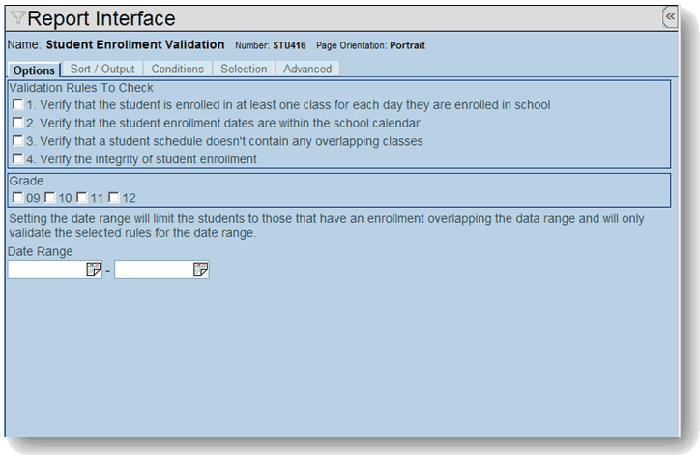Show the Advanced tab
This screenshot has width=700, height=455.
(307, 69)
